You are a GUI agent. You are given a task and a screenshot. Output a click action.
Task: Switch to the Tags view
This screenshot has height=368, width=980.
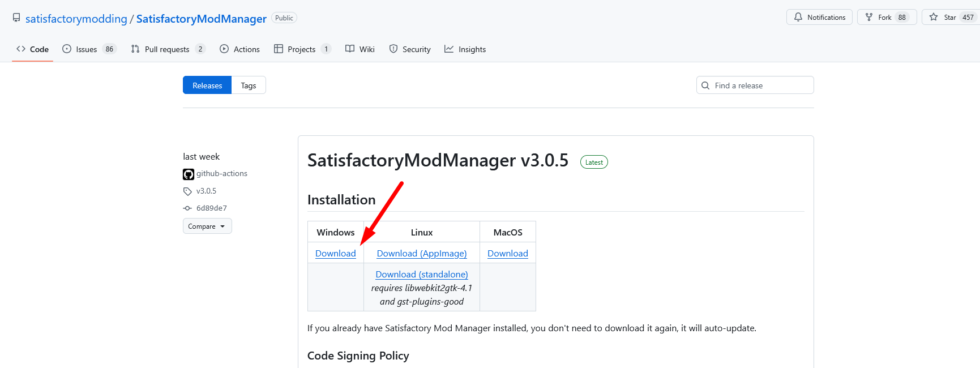tap(248, 85)
